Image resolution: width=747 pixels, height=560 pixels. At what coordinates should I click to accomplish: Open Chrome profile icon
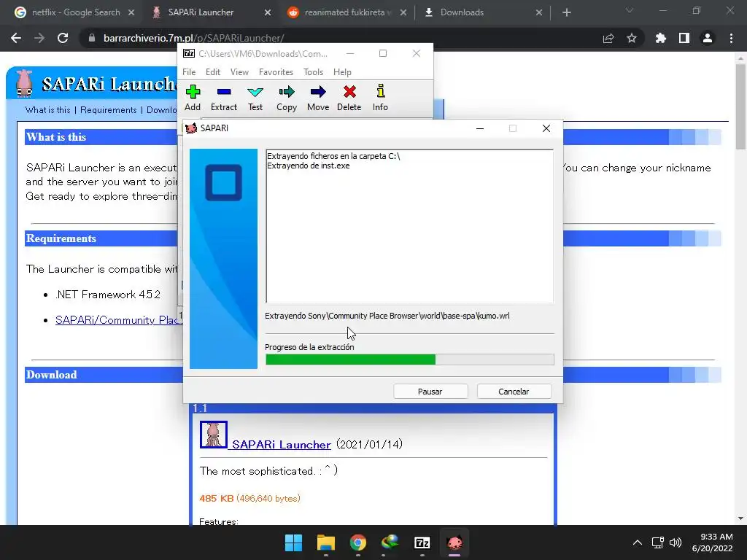point(708,38)
